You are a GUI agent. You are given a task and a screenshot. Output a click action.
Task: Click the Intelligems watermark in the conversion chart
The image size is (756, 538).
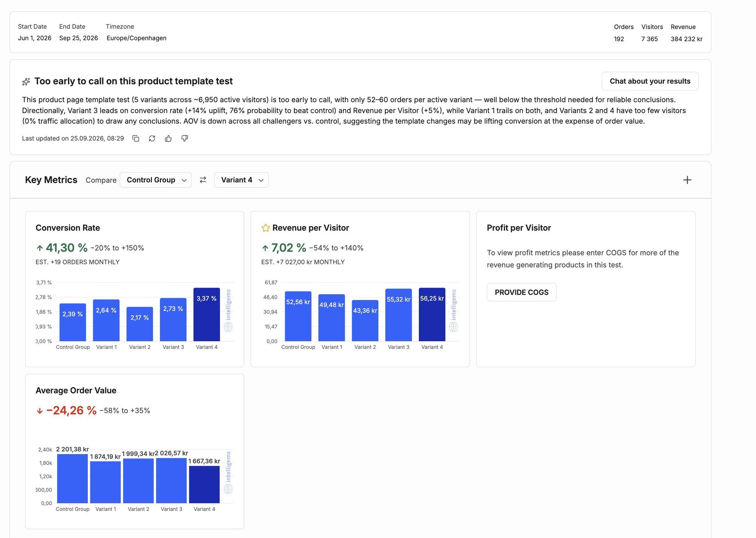(228, 311)
